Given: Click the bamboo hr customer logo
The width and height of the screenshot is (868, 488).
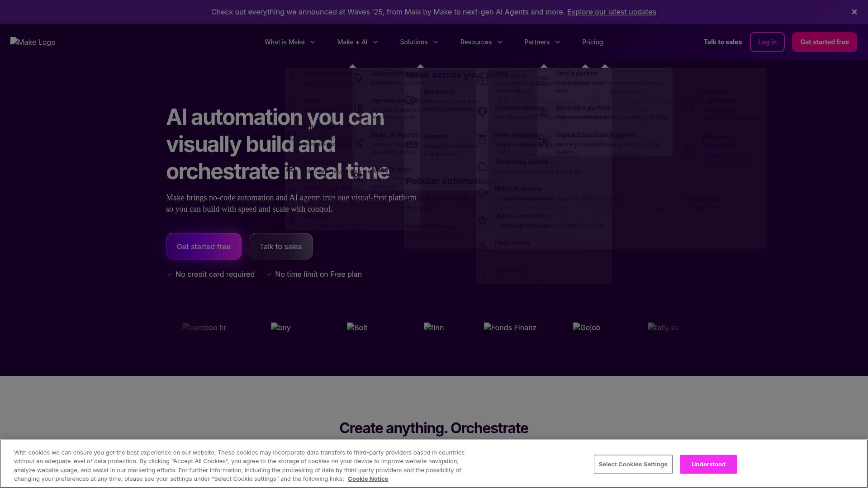Looking at the screenshot, I should coord(204,327).
